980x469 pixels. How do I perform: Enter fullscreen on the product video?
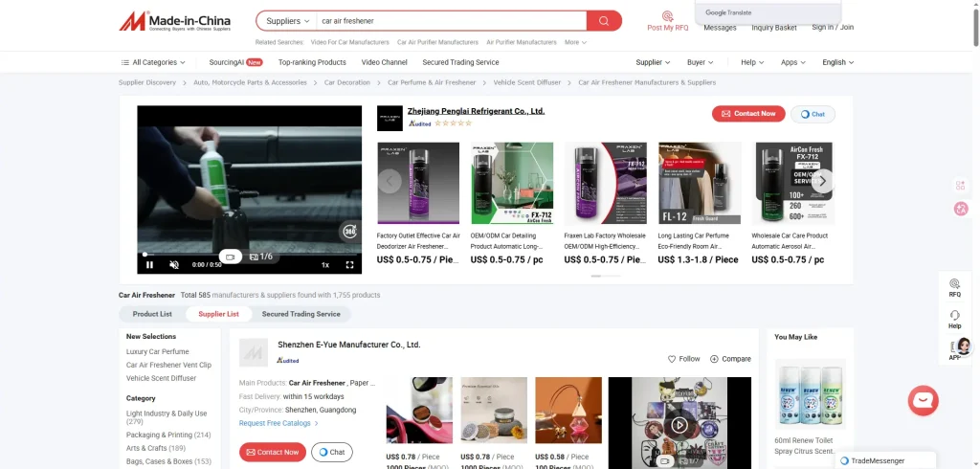[350, 265]
